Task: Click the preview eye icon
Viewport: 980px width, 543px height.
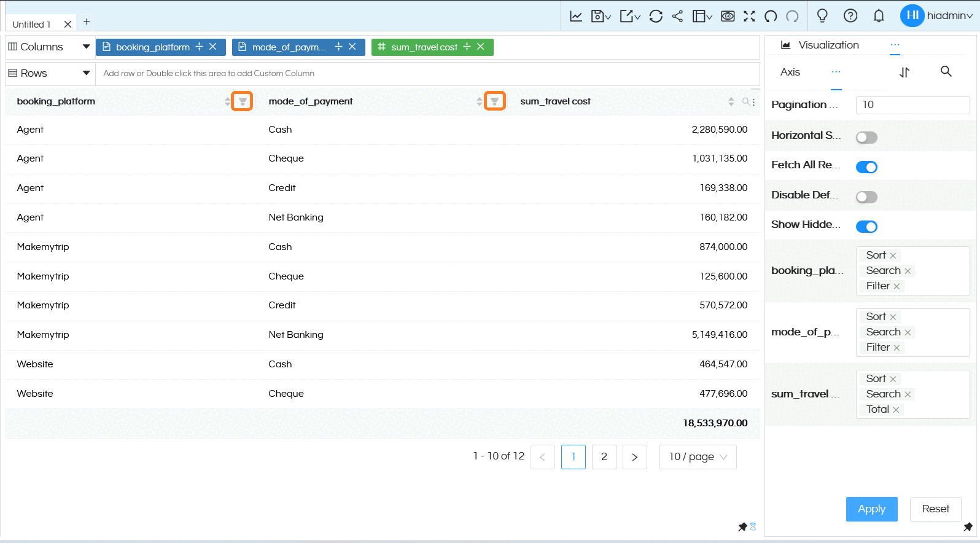Action: click(x=728, y=16)
